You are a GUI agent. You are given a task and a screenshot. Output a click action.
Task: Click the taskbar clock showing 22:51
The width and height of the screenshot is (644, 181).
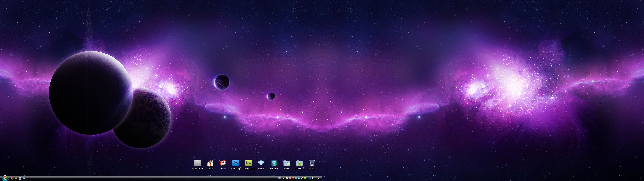(x=317, y=178)
